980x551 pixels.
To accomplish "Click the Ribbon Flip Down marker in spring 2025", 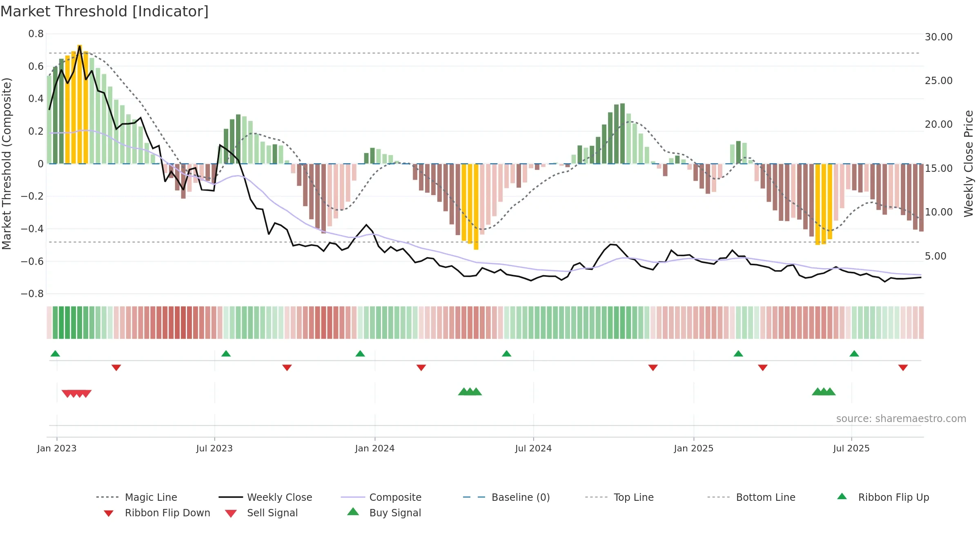I will 763,368.
